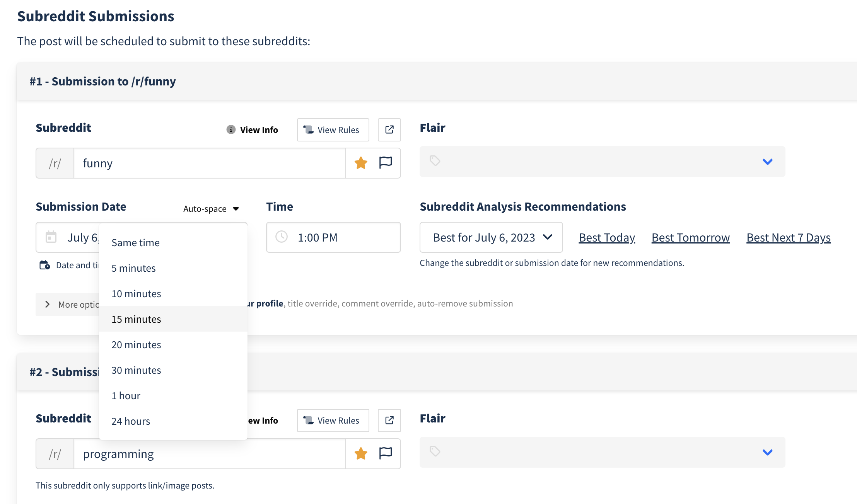Click the star toggle for r/funny submission
Screen dimensions: 857x504
pos(360,163)
